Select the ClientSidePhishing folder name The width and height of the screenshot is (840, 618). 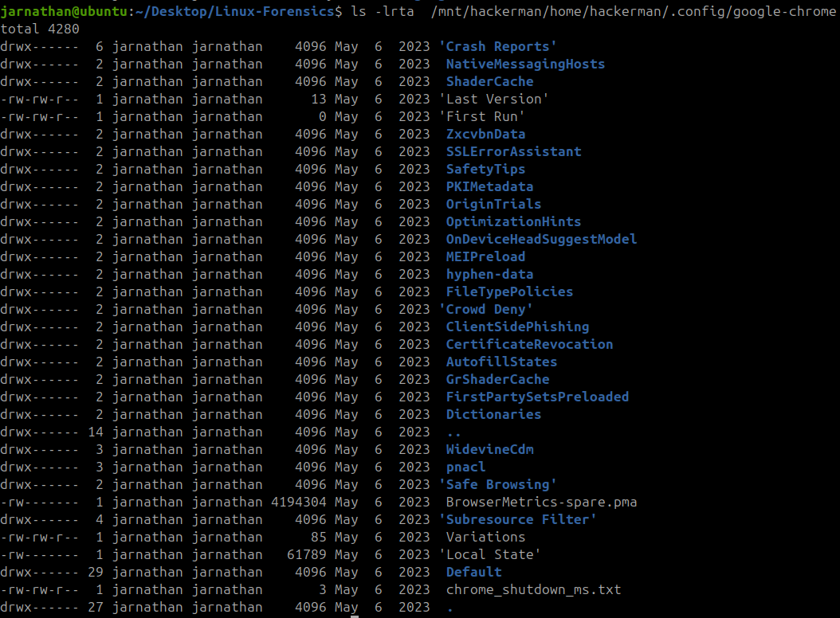click(517, 327)
